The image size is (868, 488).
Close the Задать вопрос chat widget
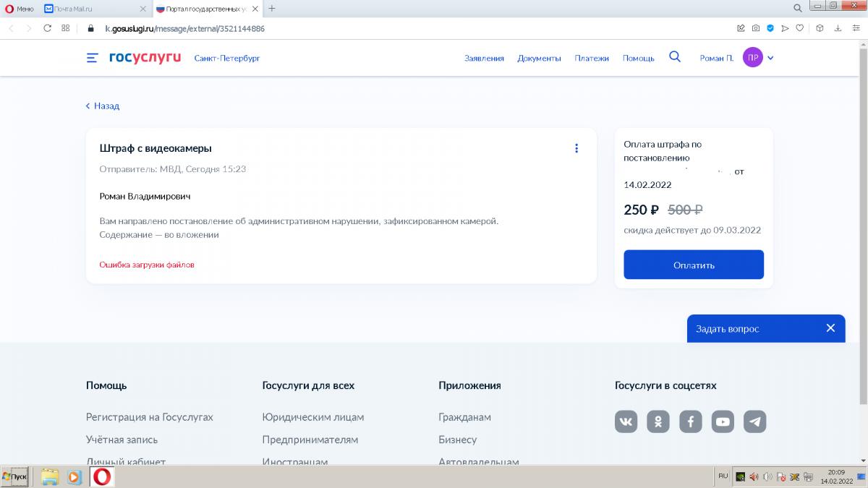830,328
